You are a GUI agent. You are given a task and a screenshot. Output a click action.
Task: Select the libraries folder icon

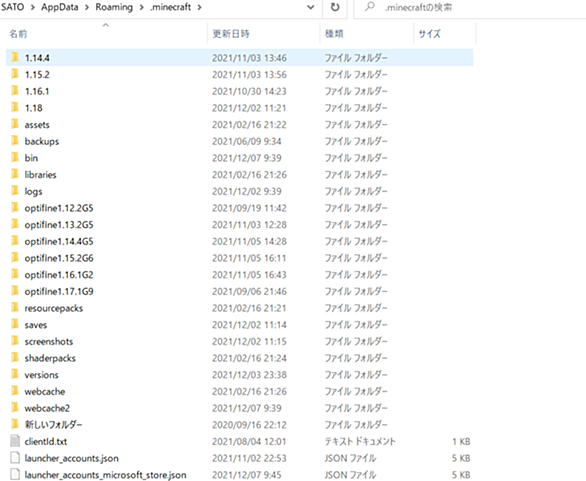15,174
